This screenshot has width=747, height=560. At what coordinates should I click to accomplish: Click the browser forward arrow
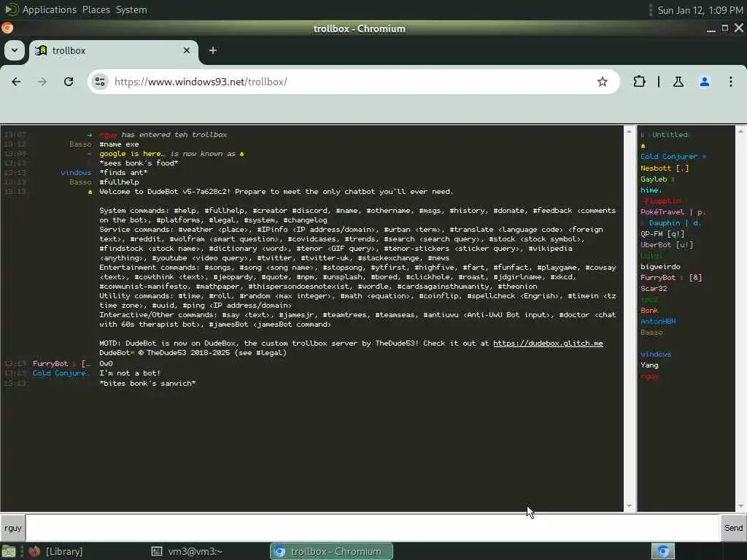pos(42,82)
